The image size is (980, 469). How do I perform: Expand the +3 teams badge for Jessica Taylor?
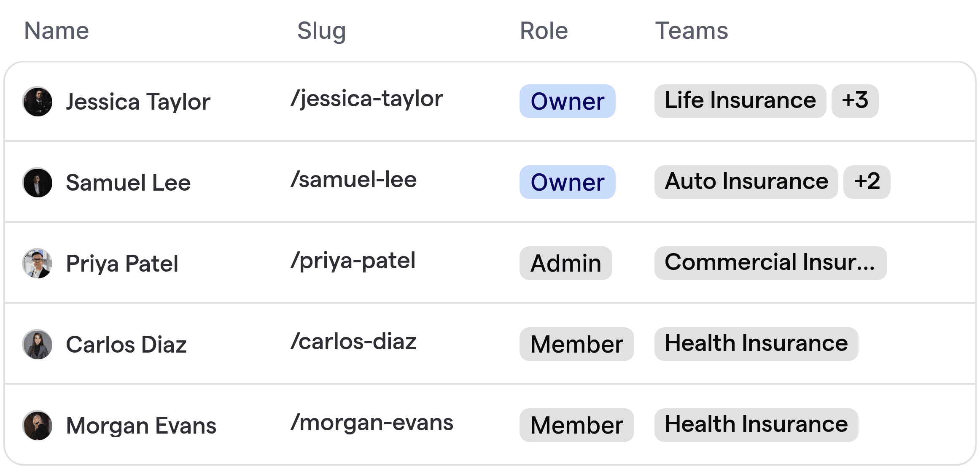pos(854,100)
